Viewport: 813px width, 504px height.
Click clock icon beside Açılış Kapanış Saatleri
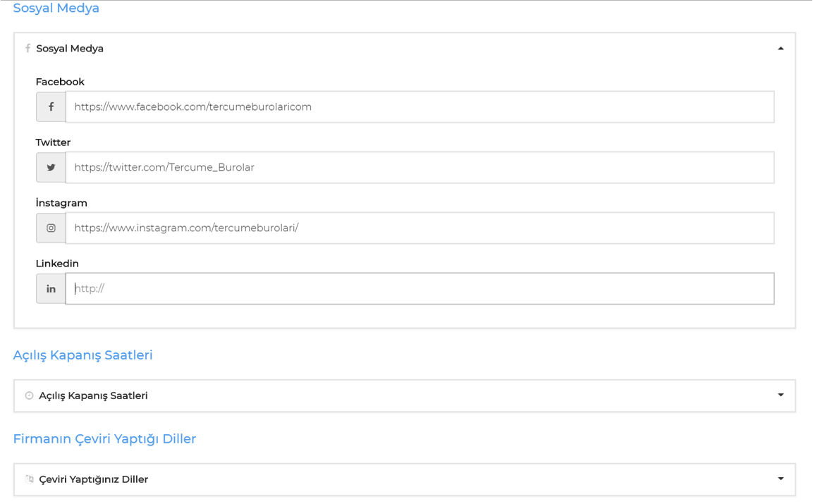(x=30, y=395)
